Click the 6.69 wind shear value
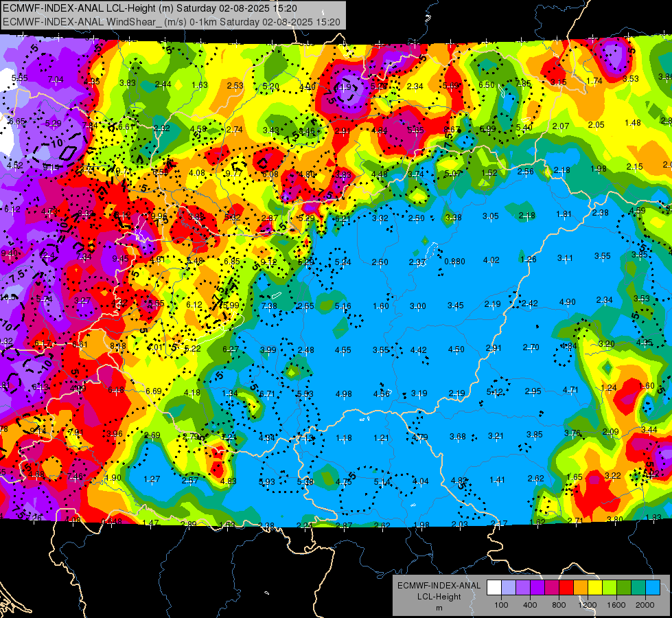This screenshot has width=672, height=618. [154, 391]
